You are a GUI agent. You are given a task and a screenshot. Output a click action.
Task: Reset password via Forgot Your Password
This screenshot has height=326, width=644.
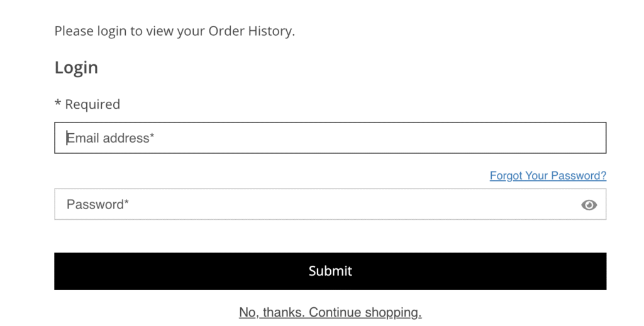coord(548,176)
